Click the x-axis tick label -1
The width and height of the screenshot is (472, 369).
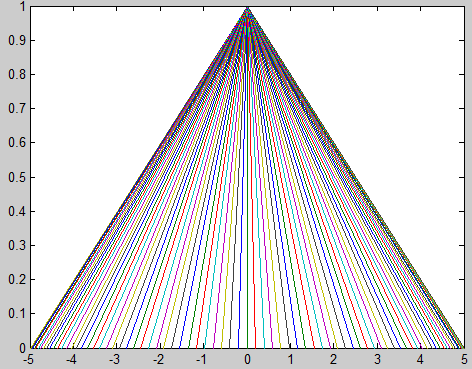click(x=202, y=360)
